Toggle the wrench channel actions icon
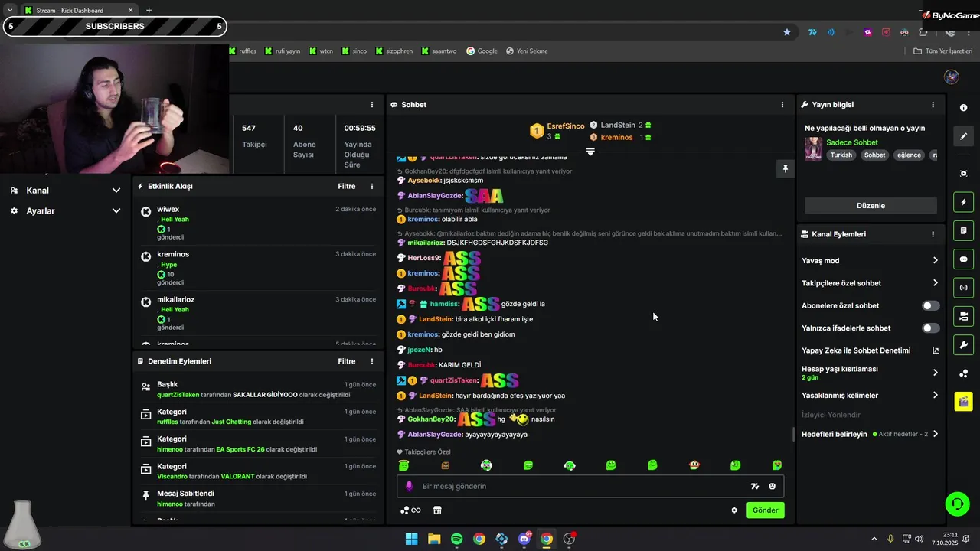980x551 pixels. 963,344
